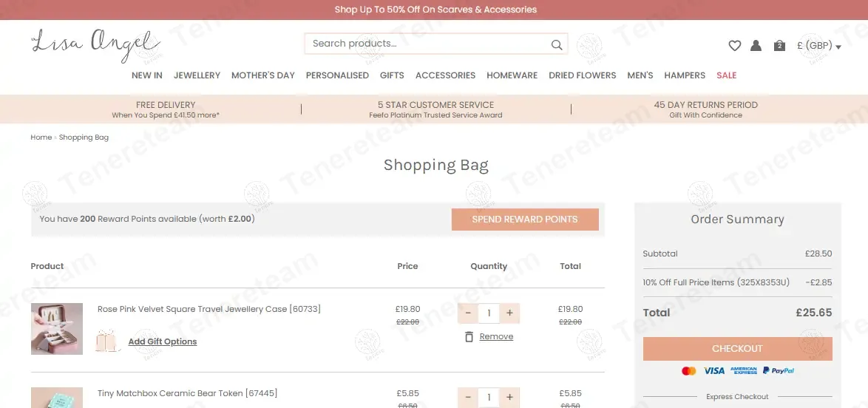Open the GIFTS menu
This screenshot has height=408, width=868.
[392, 75]
